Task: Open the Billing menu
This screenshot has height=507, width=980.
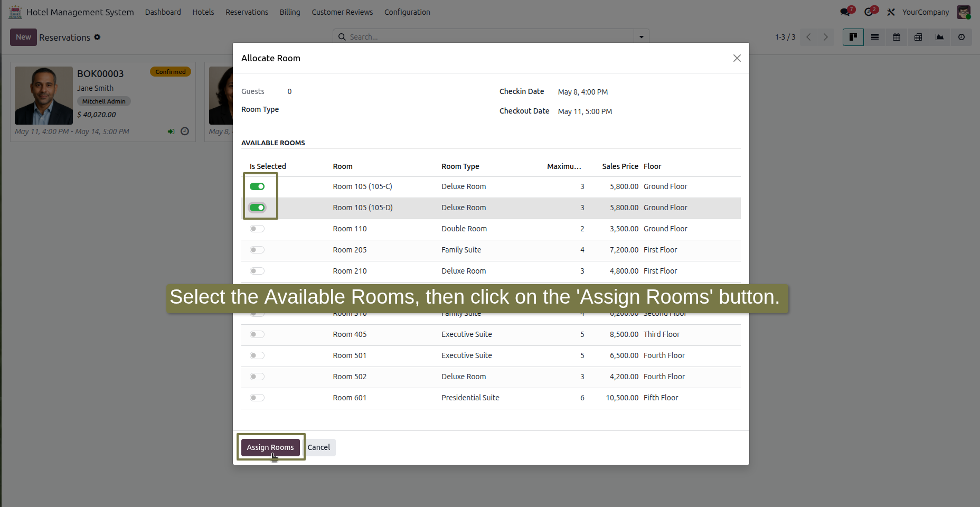Action: [290, 12]
